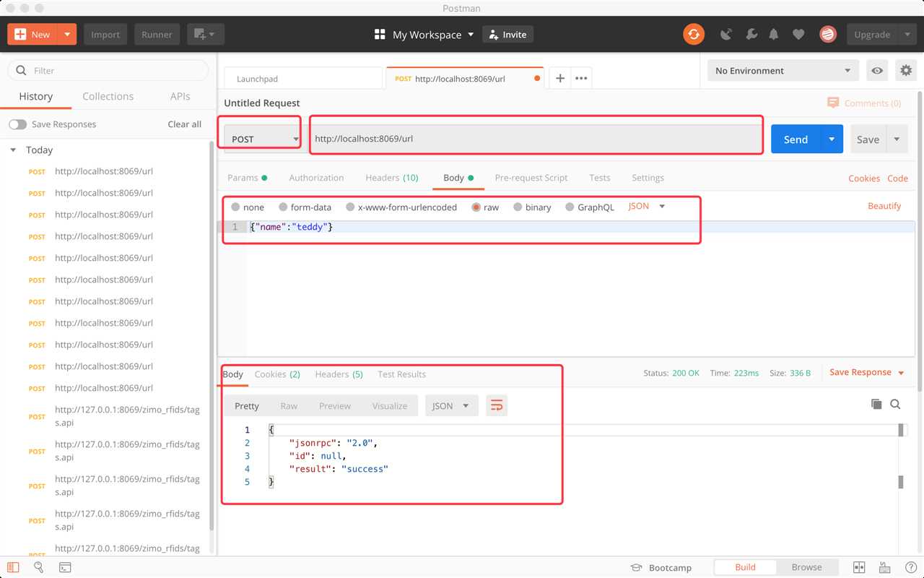The width and height of the screenshot is (924, 578).
Task: Toggle the sidebar from the status bar
Action: point(13,568)
